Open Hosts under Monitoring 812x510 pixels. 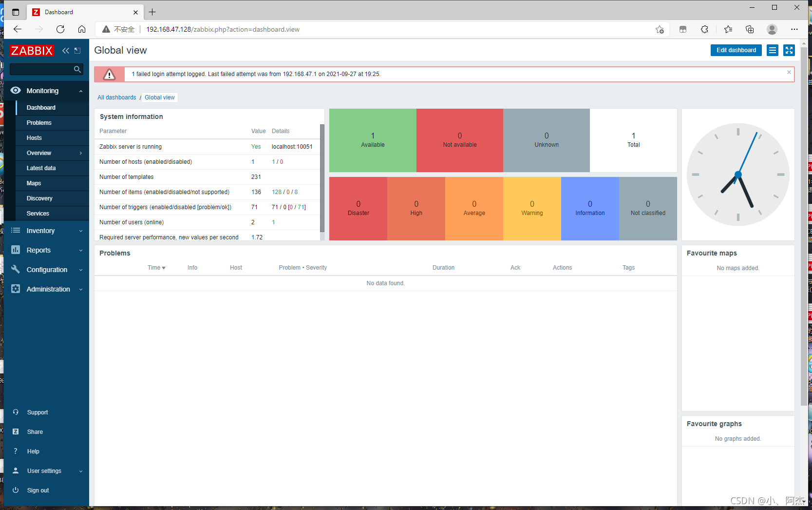[34, 138]
